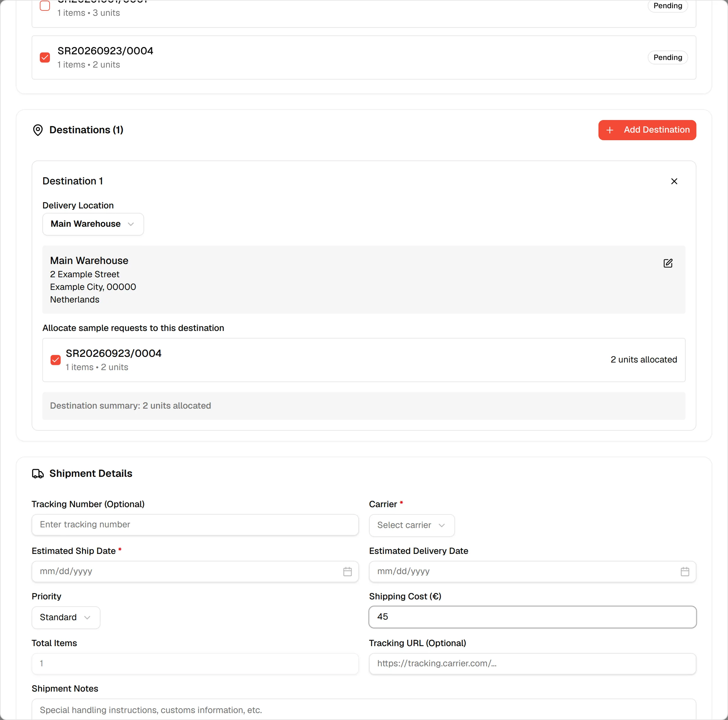Image resolution: width=728 pixels, height=720 pixels.
Task: Click the 'Shipment Details' heading
Action: [91, 473]
